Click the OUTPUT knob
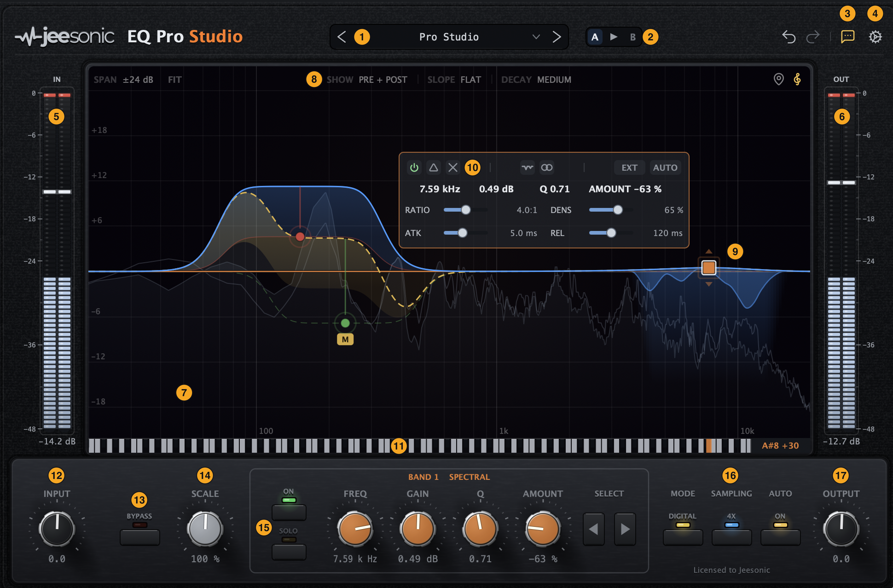The width and height of the screenshot is (893, 588). click(841, 528)
